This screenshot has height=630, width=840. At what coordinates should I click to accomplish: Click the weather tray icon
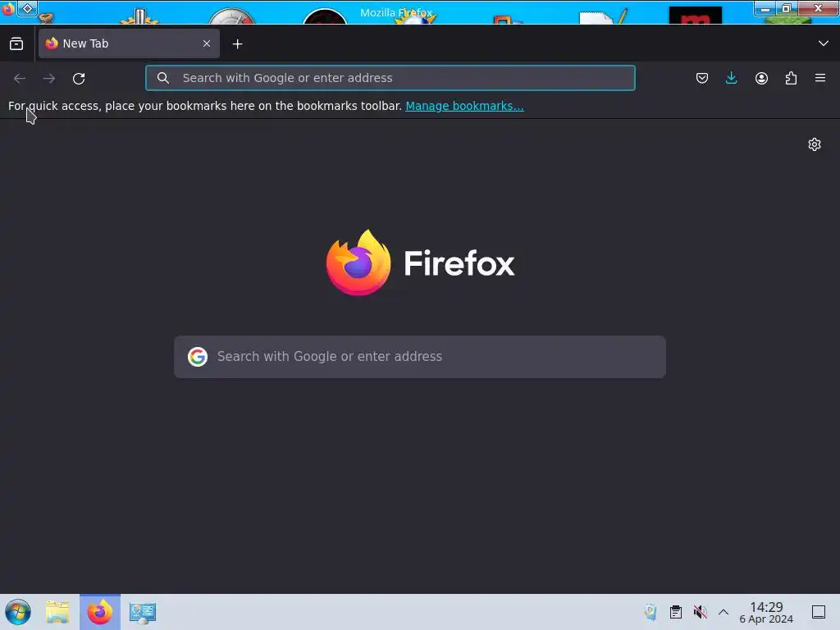pyautogui.click(x=651, y=612)
